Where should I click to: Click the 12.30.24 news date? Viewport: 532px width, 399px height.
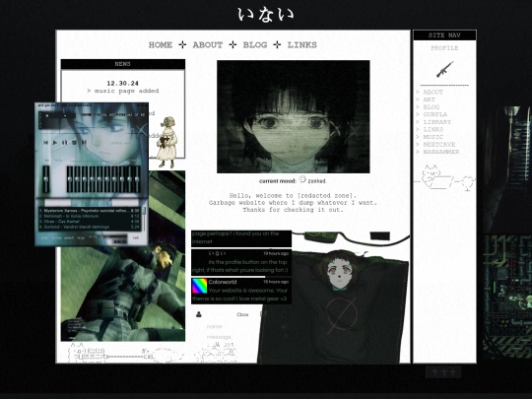123,83
